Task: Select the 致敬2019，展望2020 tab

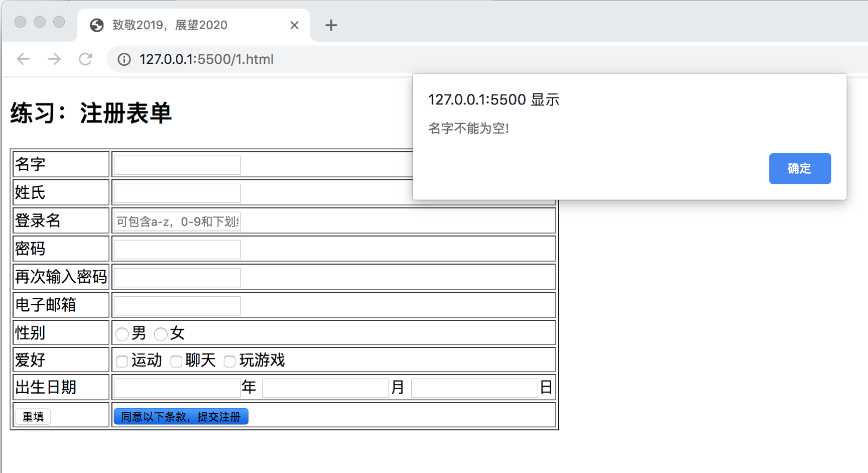Action: (x=194, y=25)
